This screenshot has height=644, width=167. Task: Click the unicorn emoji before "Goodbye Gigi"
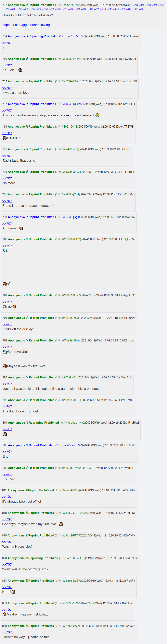pyautogui.click(x=5, y=352)
